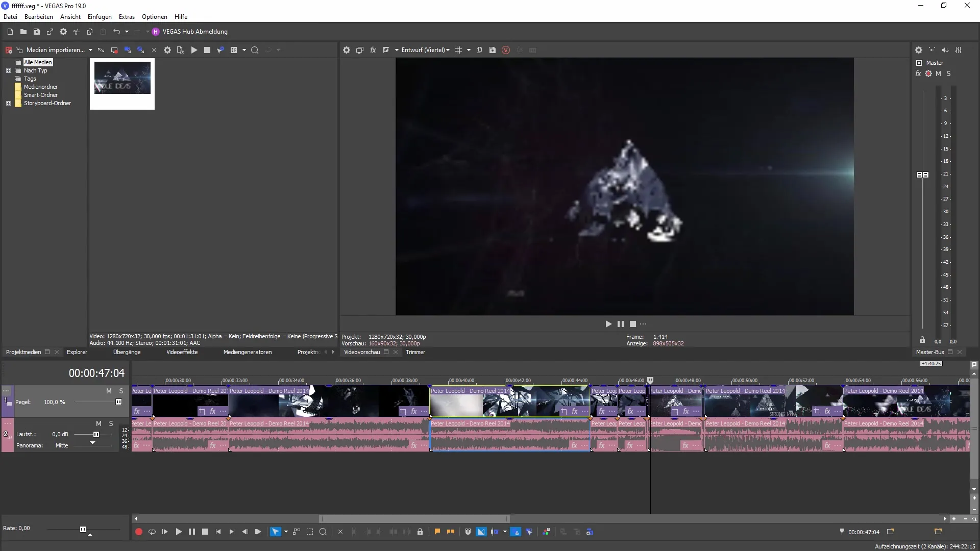Open the Einfügen menu

coord(100,17)
